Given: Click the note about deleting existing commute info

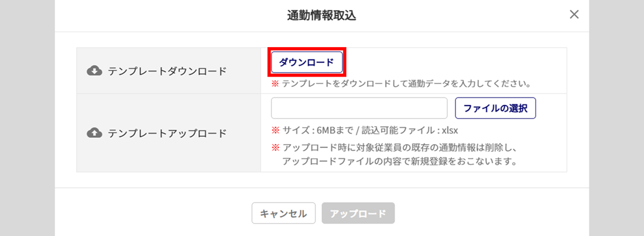Looking at the screenshot, I should pos(398,147).
